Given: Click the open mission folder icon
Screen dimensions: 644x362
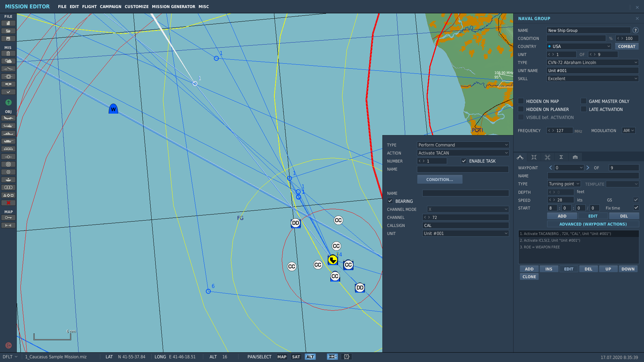Looking at the screenshot, I should [x=8, y=31].
